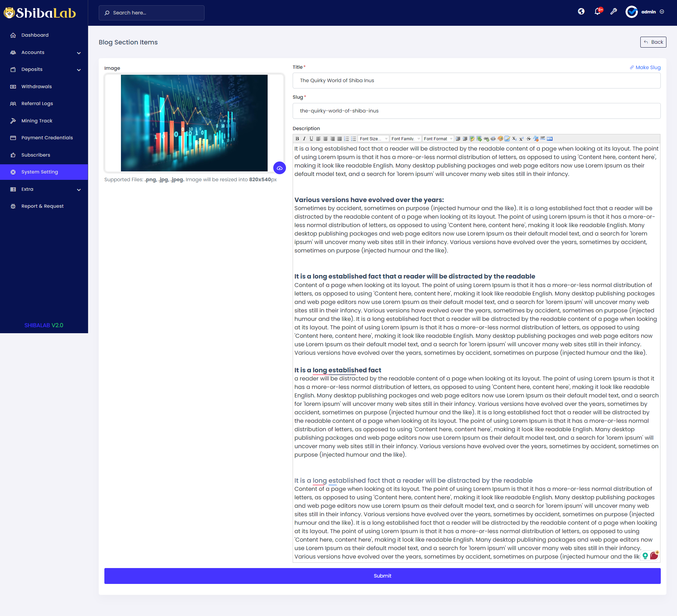The image size is (677, 616).
Task: Toggle bold formatting in the description editor
Action: [298, 139]
